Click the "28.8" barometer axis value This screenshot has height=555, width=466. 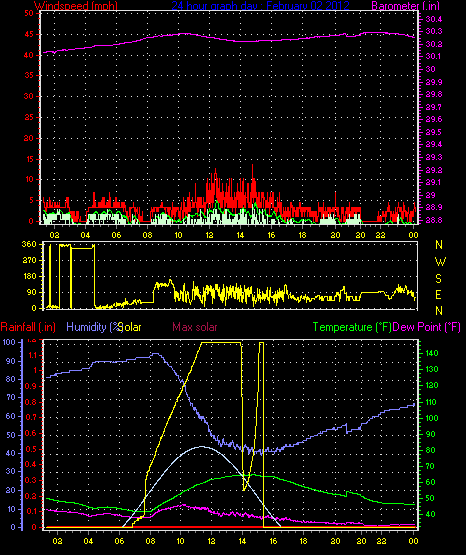(433, 220)
